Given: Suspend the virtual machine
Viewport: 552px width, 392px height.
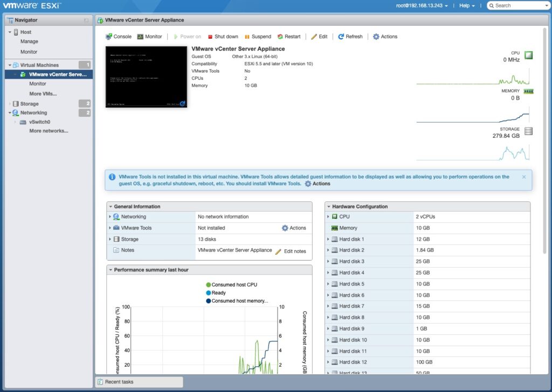Looking at the screenshot, I should (258, 37).
